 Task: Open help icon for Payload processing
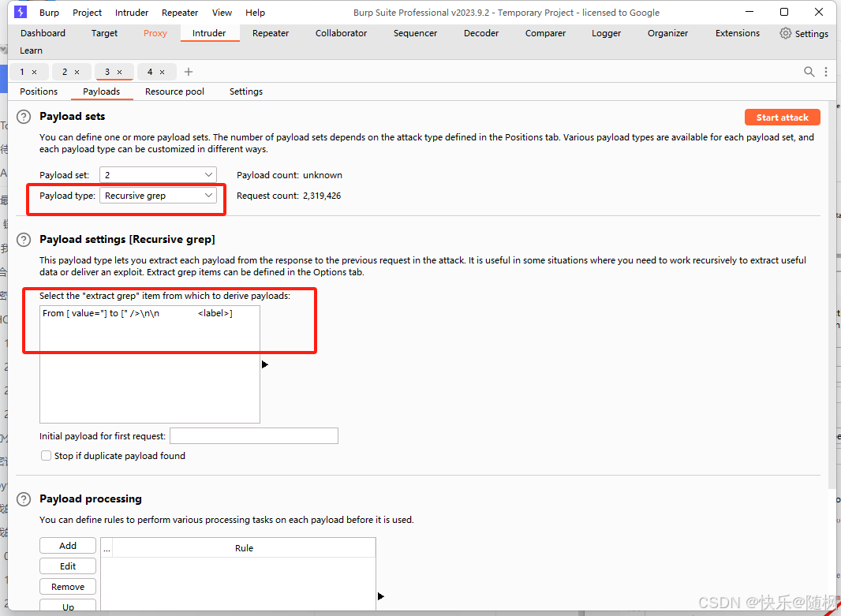24,499
